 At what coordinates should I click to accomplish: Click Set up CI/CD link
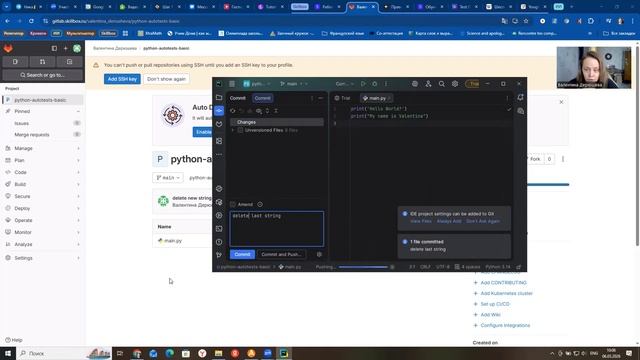(495, 304)
